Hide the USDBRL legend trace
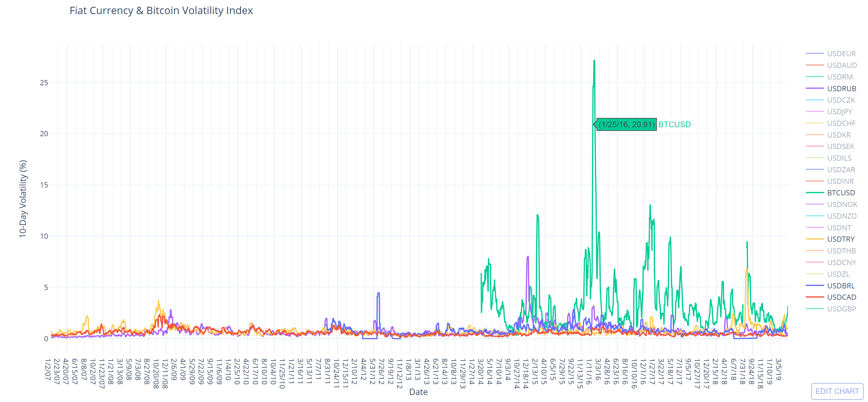The height and width of the screenshot is (402, 868). 841,286
